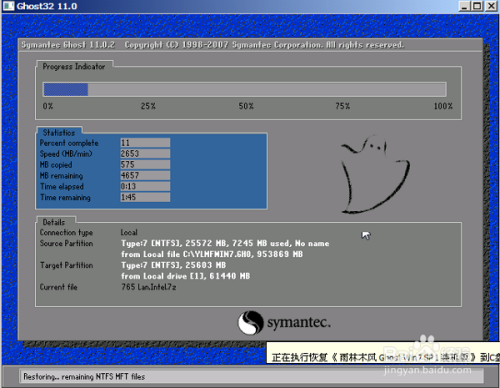Click the Source Partition label
This screenshot has height=388, width=500.
pyautogui.click(x=66, y=243)
